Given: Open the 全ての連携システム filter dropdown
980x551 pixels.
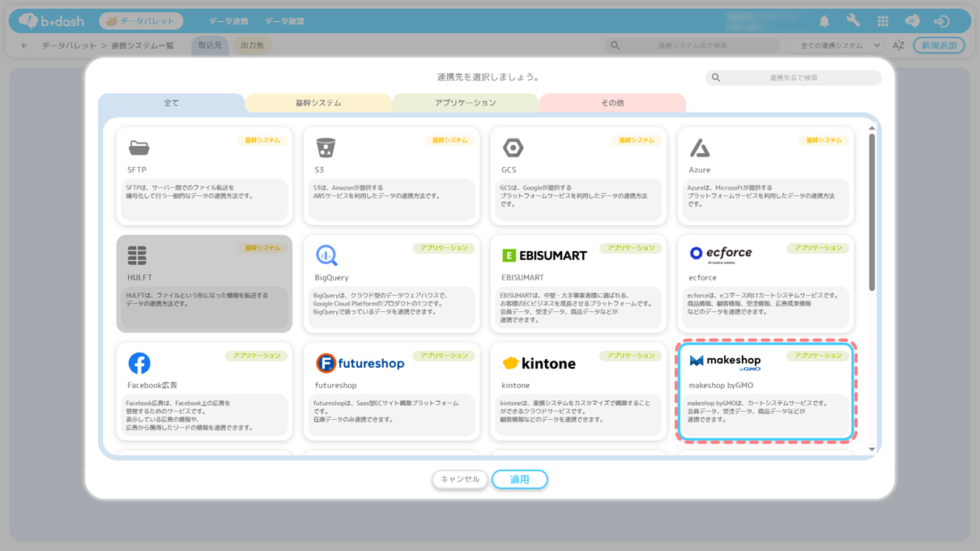Looking at the screenshot, I should point(839,45).
